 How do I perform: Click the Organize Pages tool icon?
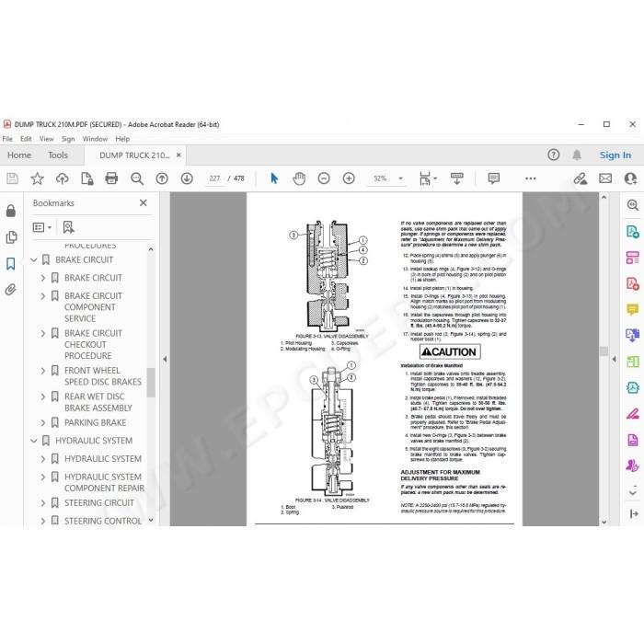(633, 258)
